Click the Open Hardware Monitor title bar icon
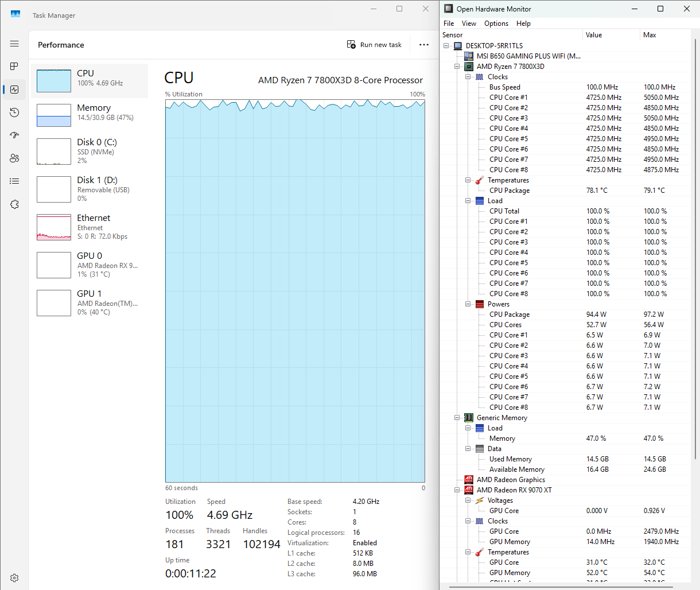The height and width of the screenshot is (590, 700). (x=449, y=9)
